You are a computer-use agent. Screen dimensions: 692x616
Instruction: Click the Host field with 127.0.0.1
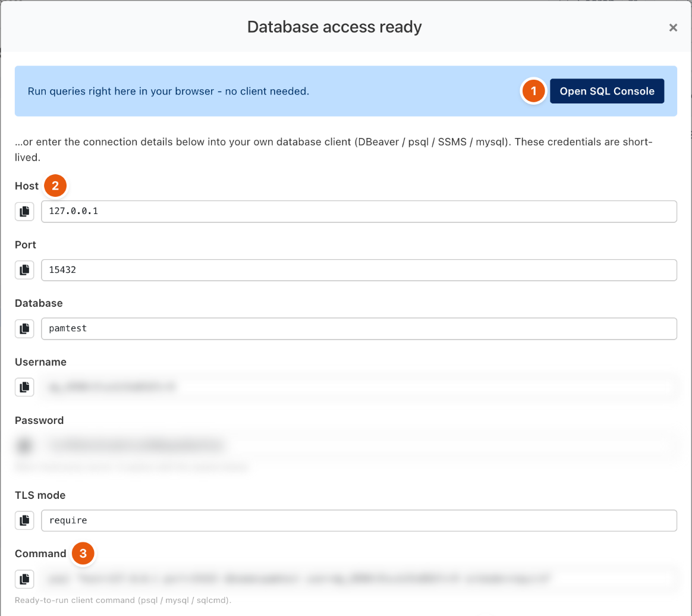(359, 211)
